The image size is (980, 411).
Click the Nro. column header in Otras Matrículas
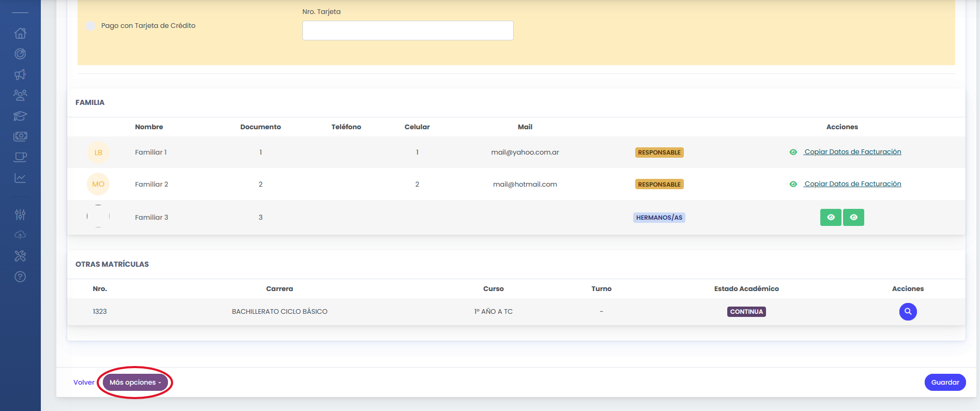pos(100,289)
